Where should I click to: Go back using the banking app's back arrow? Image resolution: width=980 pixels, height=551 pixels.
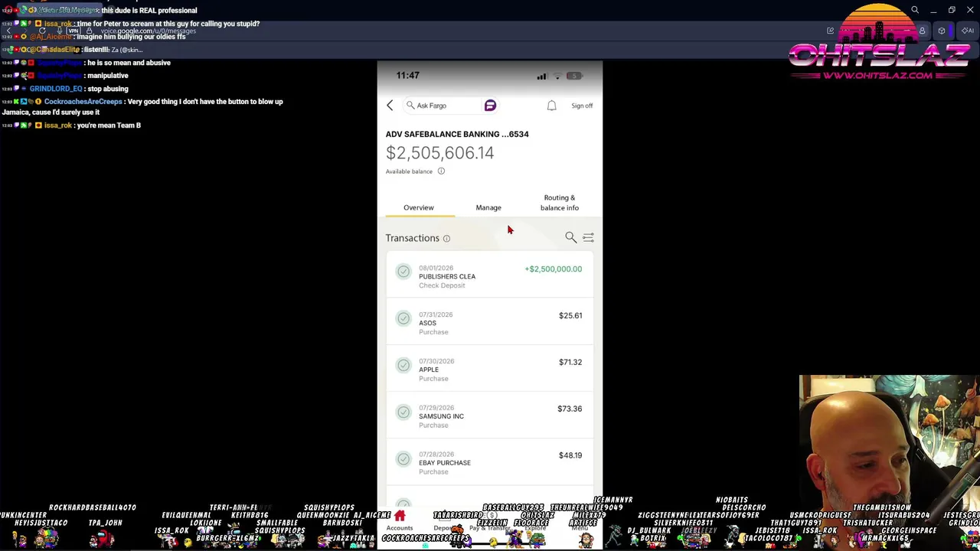pyautogui.click(x=390, y=106)
